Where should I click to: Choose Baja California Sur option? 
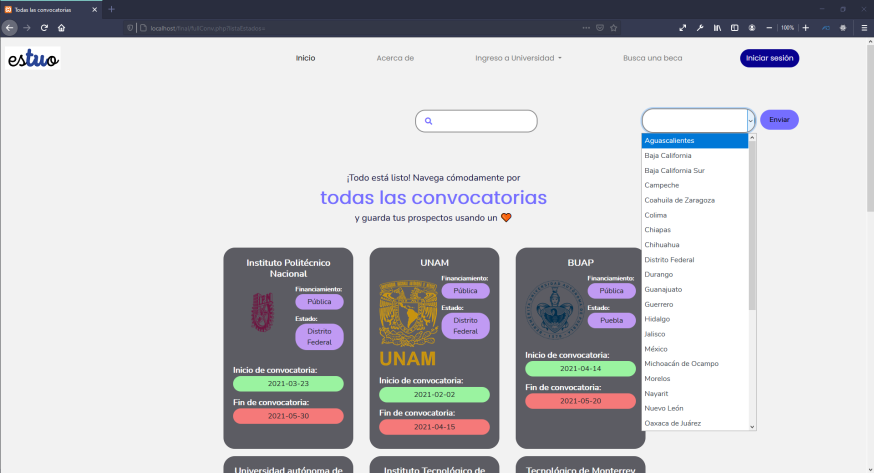pyautogui.click(x=695, y=170)
